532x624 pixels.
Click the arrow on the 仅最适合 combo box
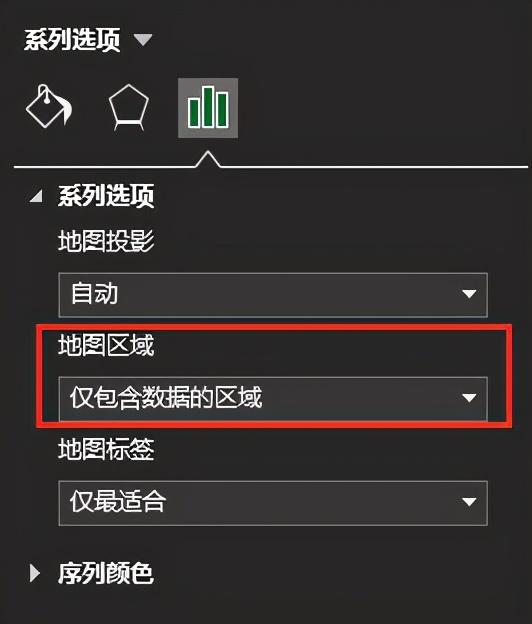coord(470,502)
